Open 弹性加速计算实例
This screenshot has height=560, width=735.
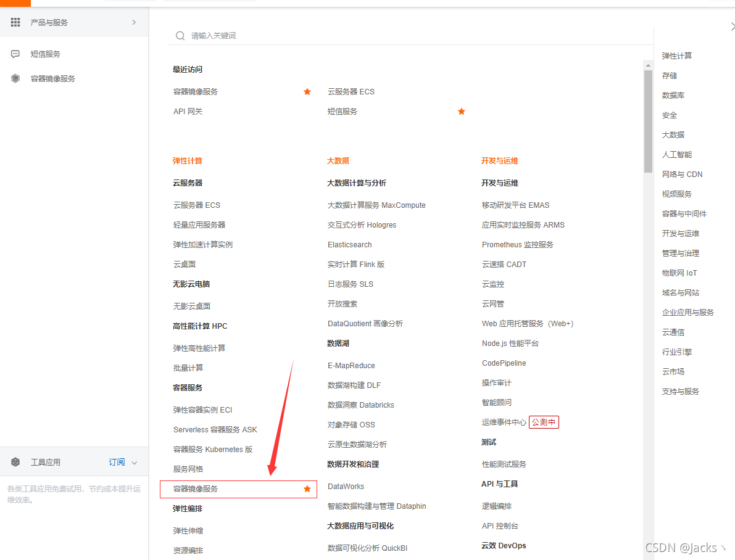click(203, 244)
